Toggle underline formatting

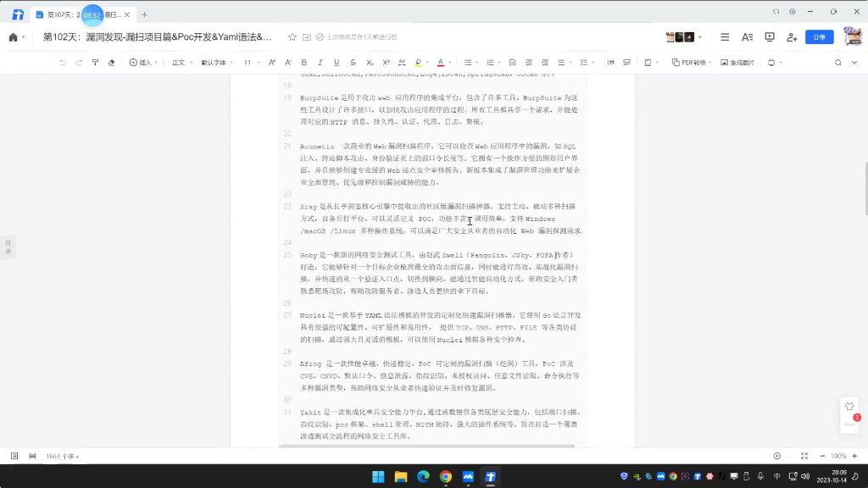336,63
